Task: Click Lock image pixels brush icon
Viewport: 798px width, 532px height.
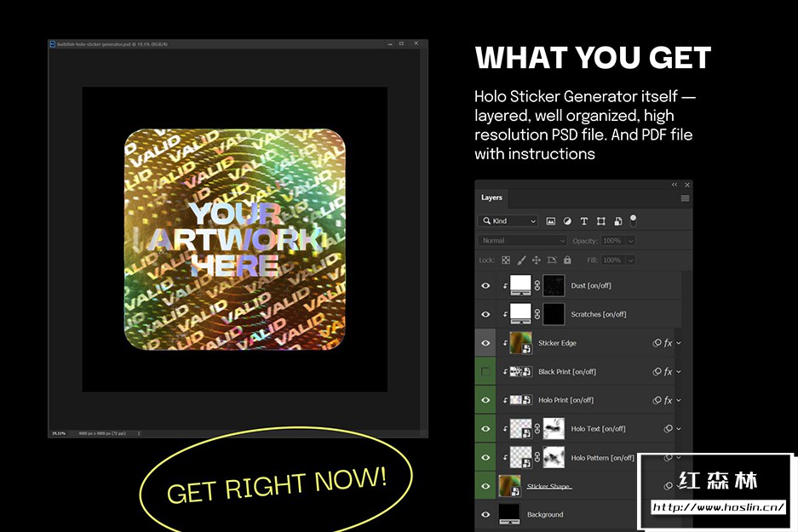Action: (521, 260)
